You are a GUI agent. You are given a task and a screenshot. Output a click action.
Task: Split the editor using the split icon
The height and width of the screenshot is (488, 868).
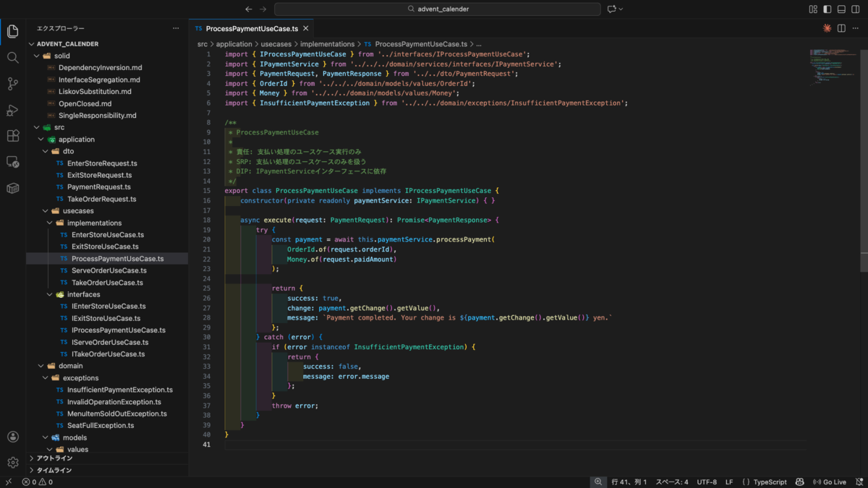(841, 27)
